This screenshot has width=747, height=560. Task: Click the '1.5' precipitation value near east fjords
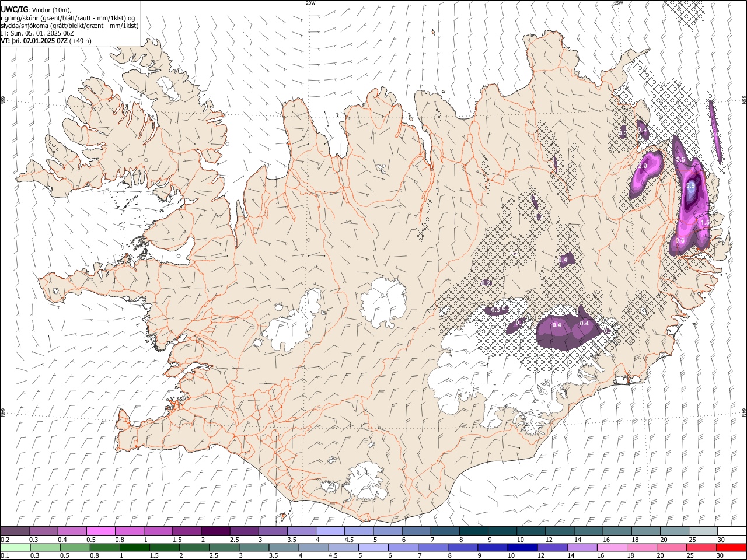pyautogui.click(x=704, y=223)
